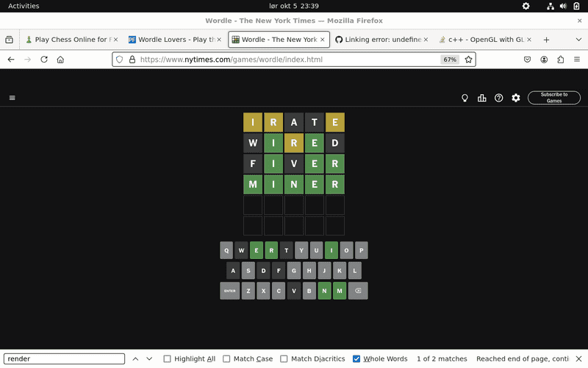The image size is (588, 368).
Task: Switch to Play Chess Online tab
Action: pos(71,40)
